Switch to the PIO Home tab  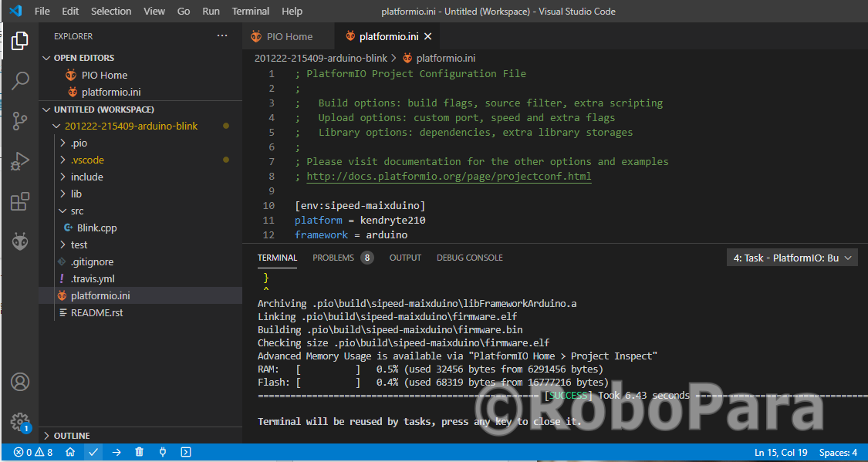point(289,36)
